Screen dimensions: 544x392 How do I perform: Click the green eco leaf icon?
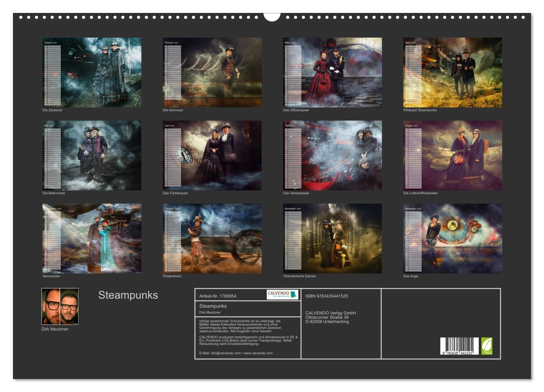tap(487, 346)
